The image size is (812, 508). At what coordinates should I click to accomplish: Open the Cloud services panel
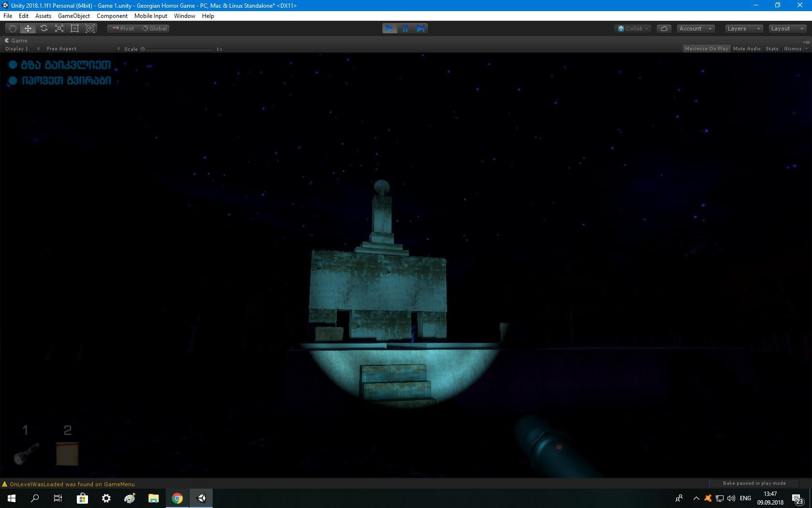[664, 29]
